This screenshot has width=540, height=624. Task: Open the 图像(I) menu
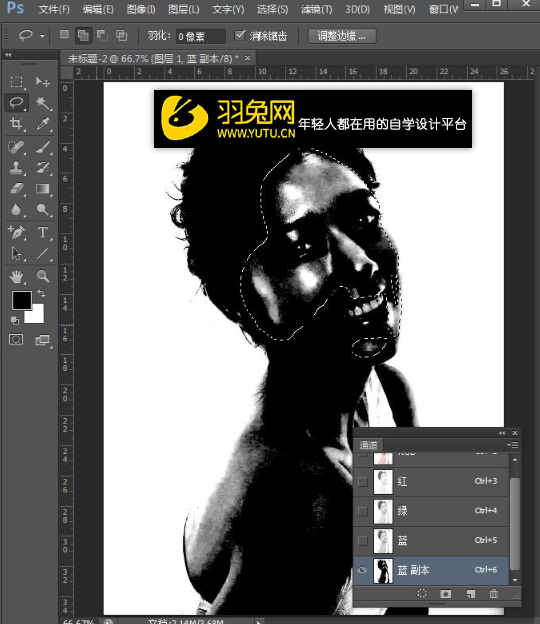tap(141, 9)
